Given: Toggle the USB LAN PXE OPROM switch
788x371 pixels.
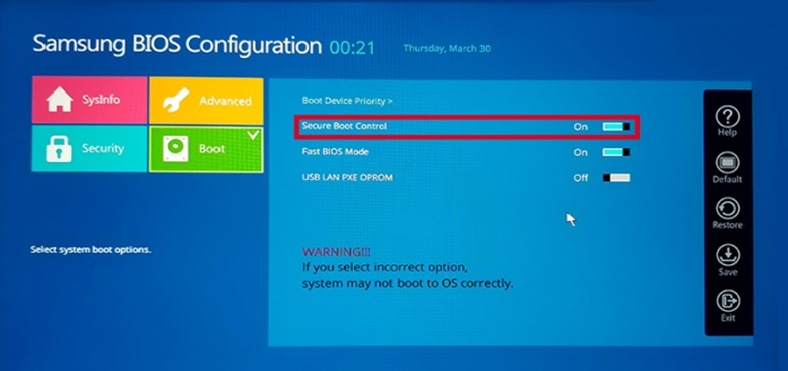Looking at the screenshot, I should pos(616,178).
